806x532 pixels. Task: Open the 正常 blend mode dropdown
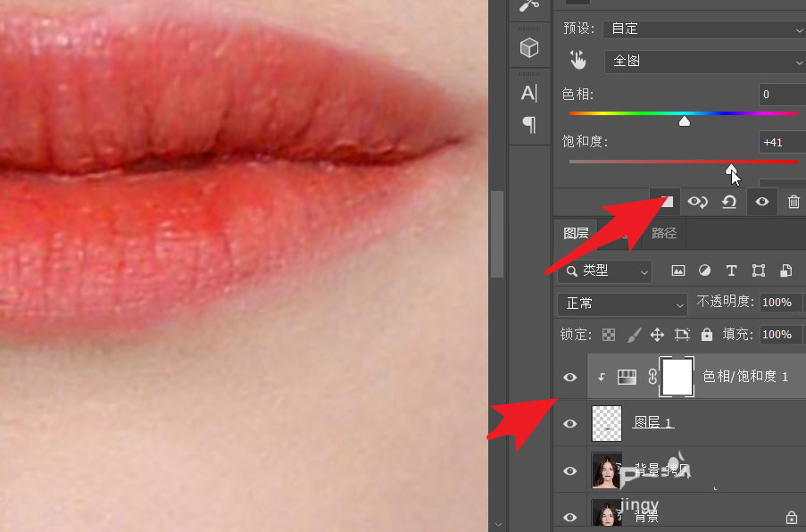pos(621,303)
